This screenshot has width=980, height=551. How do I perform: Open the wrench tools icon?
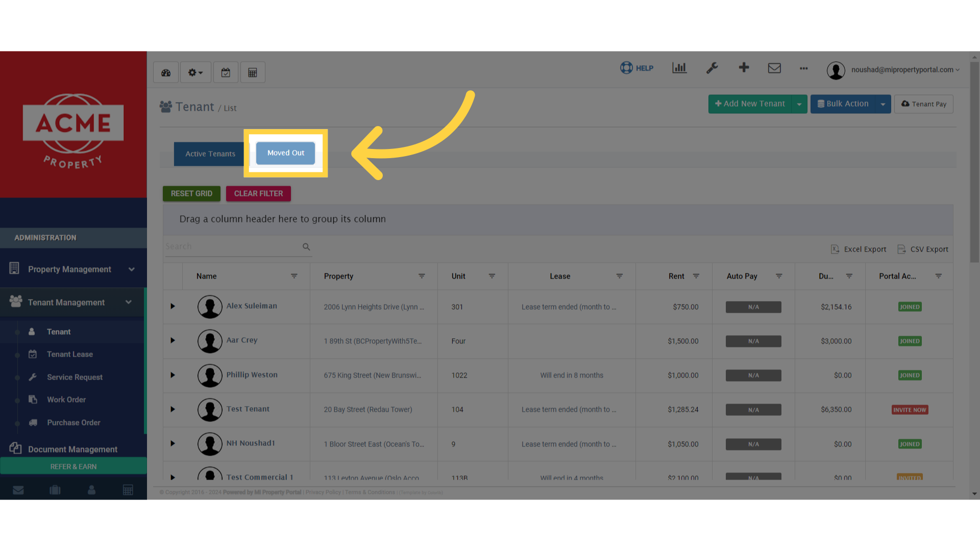point(712,68)
